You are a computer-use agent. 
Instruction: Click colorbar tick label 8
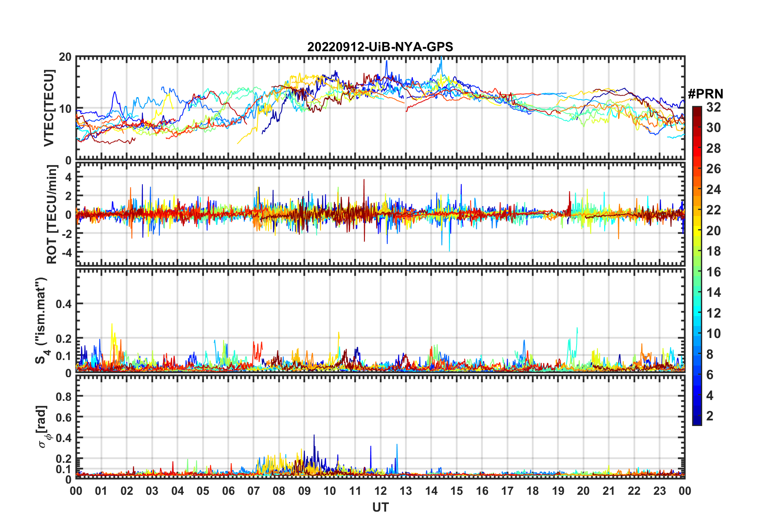coord(710,354)
